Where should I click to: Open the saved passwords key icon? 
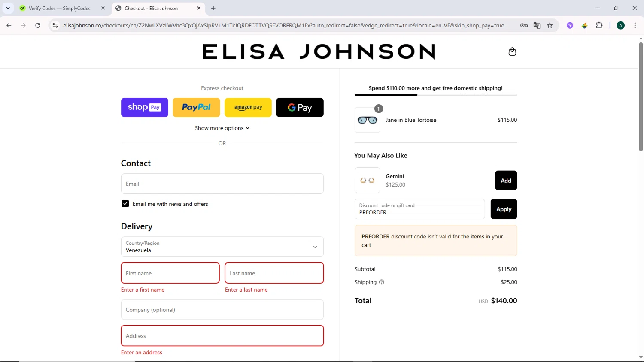coord(524,25)
